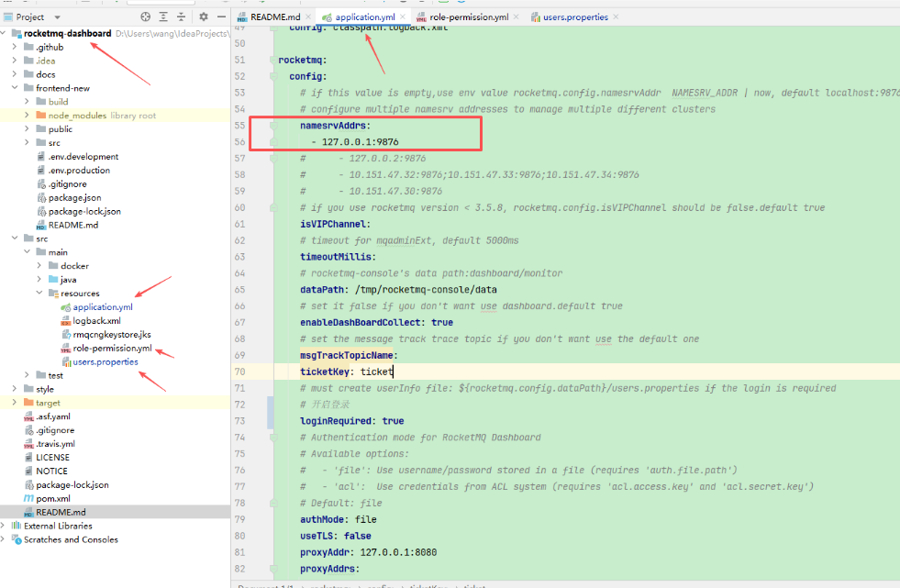This screenshot has height=588, width=900.
Task: Select the LICENSE file
Action: (53, 457)
